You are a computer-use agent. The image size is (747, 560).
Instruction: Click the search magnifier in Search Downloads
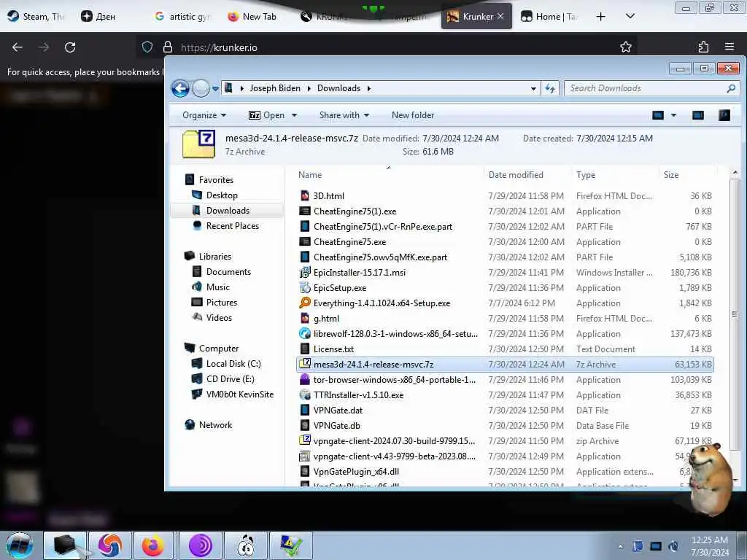(x=731, y=88)
